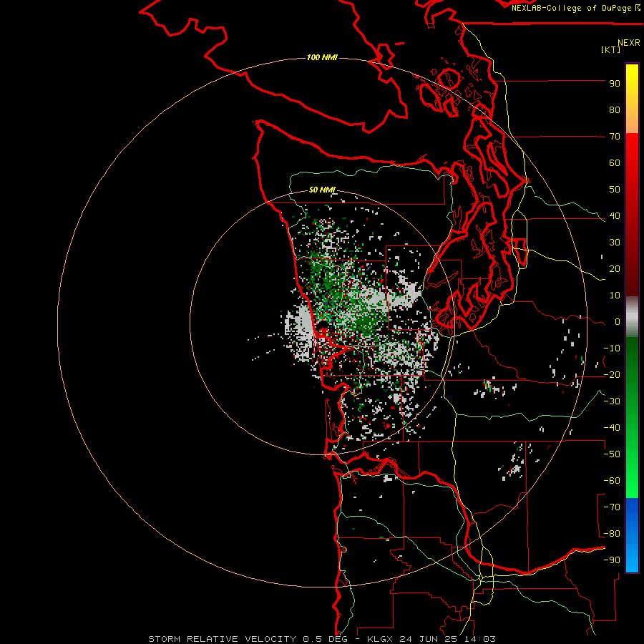Click the -30 value on velocity scale
The width and height of the screenshot is (644, 644).
612,401
